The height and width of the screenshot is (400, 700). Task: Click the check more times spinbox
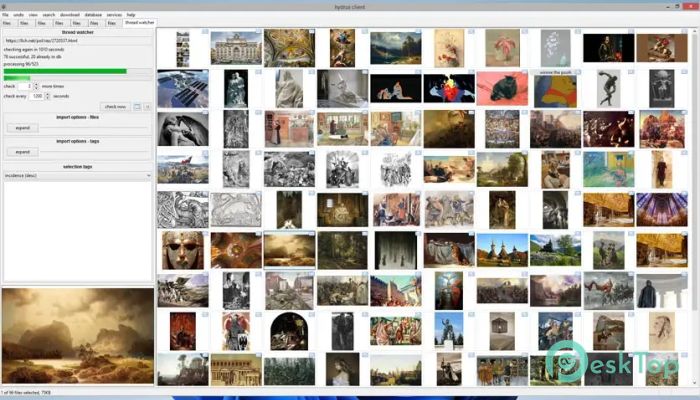point(28,86)
